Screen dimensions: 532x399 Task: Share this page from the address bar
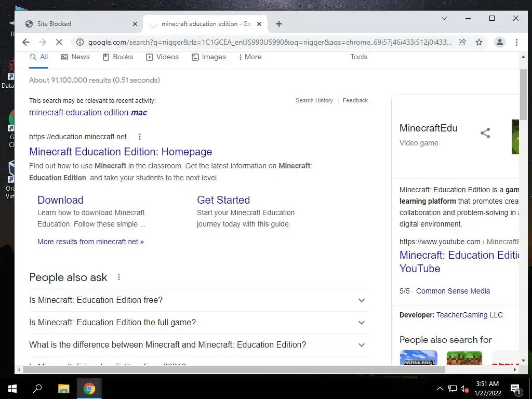click(462, 42)
